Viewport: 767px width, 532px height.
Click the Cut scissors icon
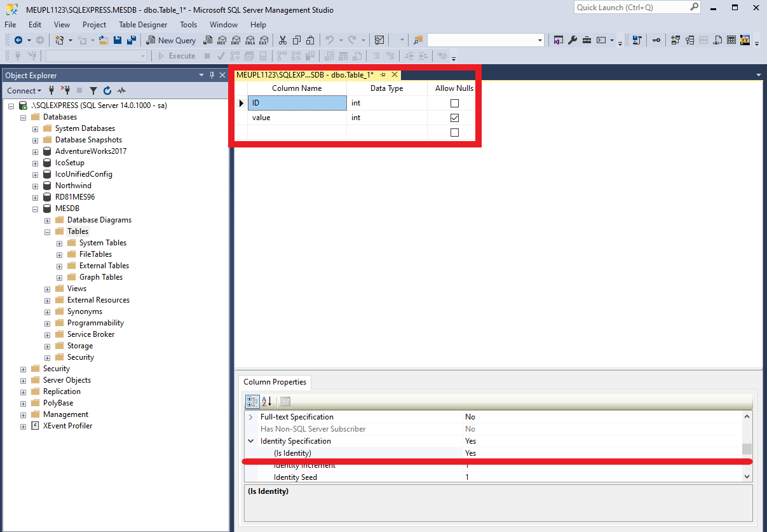click(282, 40)
